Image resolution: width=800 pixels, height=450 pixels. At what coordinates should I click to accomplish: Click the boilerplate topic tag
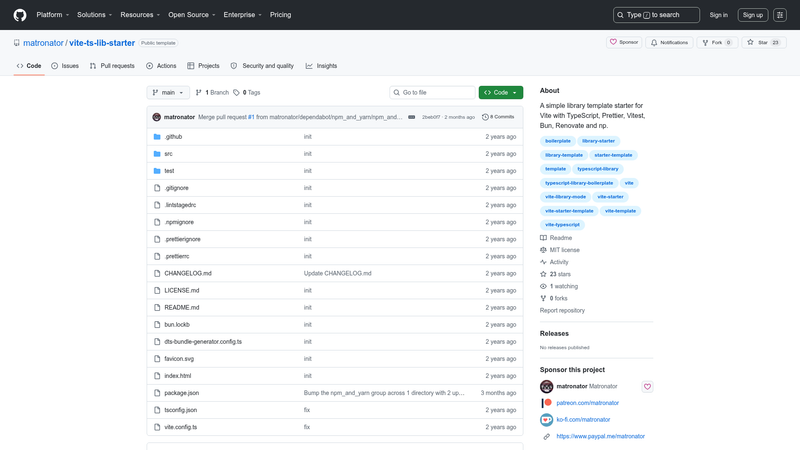click(x=558, y=141)
